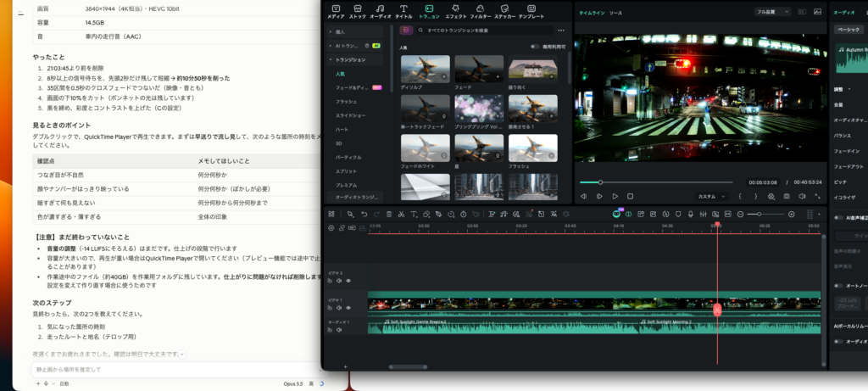Viewport: 868px width, 391px height.
Task: Stop the preview playback
Action: (630, 197)
